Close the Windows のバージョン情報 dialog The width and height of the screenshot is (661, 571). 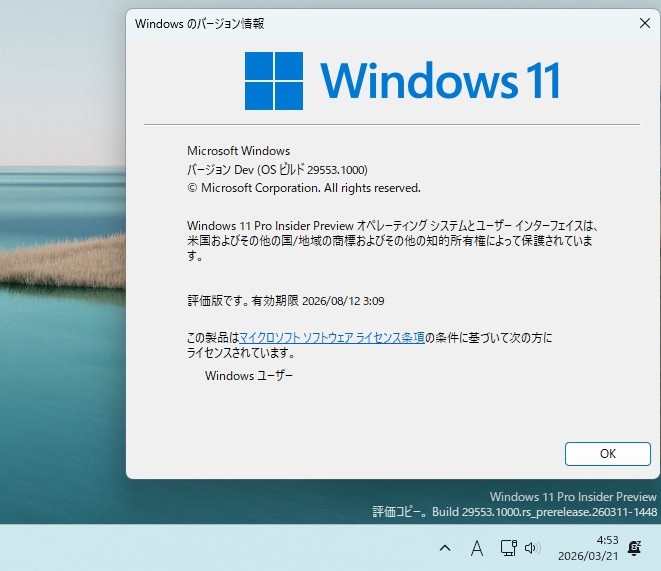(x=645, y=23)
